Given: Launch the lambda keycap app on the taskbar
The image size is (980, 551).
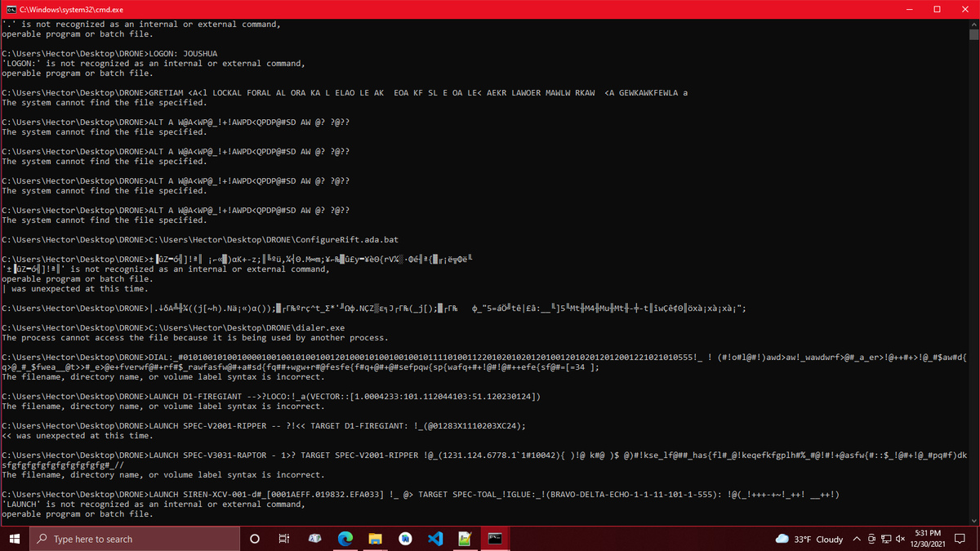Looking at the screenshot, I should tap(315, 539).
